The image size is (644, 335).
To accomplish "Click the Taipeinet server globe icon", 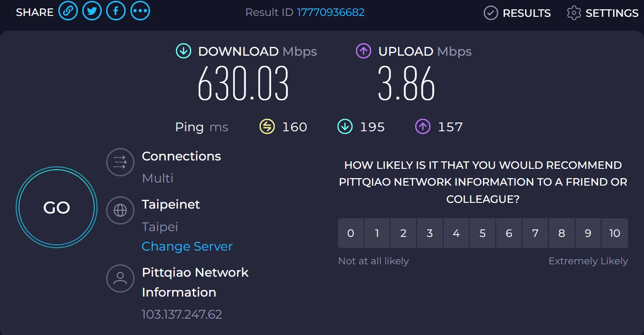I will point(120,210).
